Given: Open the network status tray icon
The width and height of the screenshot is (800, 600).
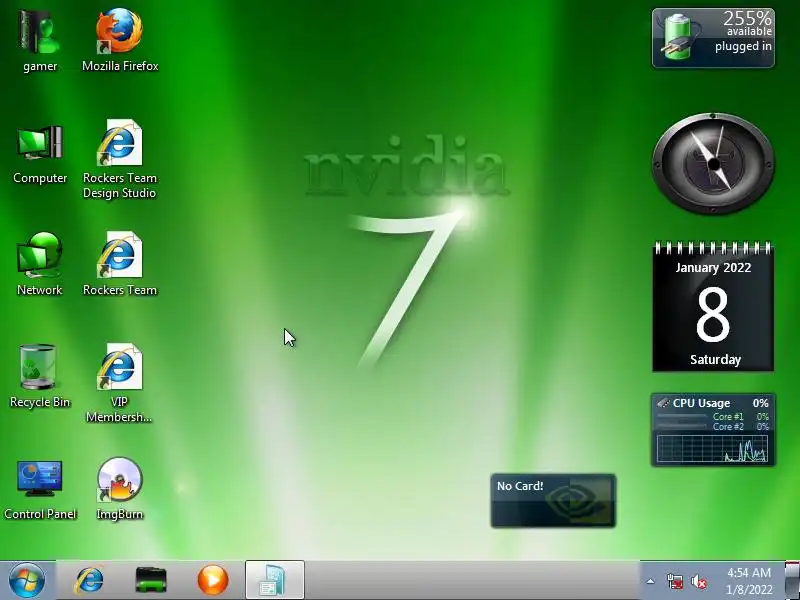Looking at the screenshot, I should 674,581.
